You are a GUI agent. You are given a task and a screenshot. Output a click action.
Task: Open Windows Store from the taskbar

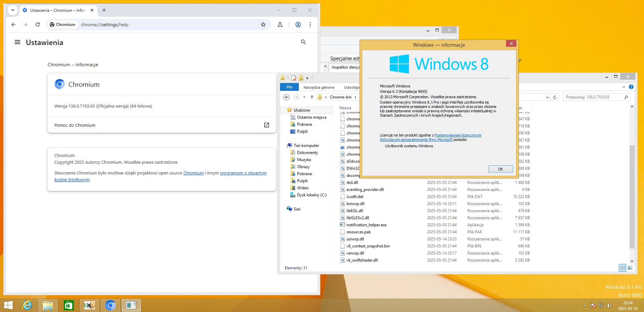pos(68,305)
